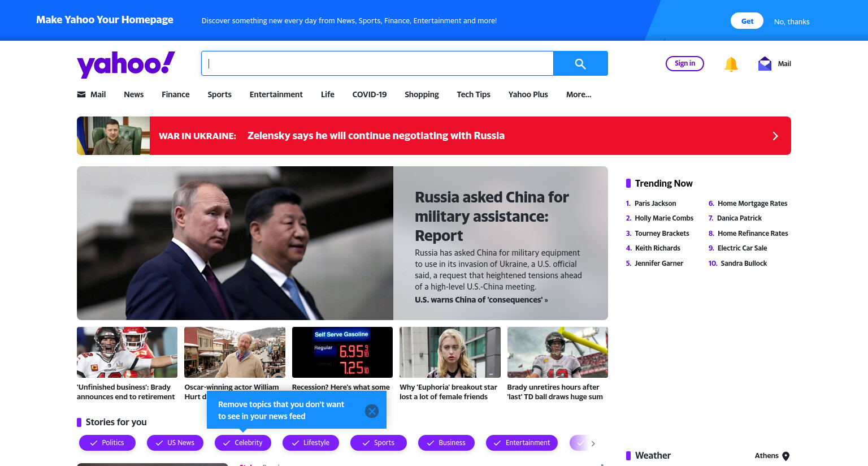868x466 pixels.
Task: Open the Zelensky thumbnail in the banner
Action: pyautogui.click(x=113, y=136)
